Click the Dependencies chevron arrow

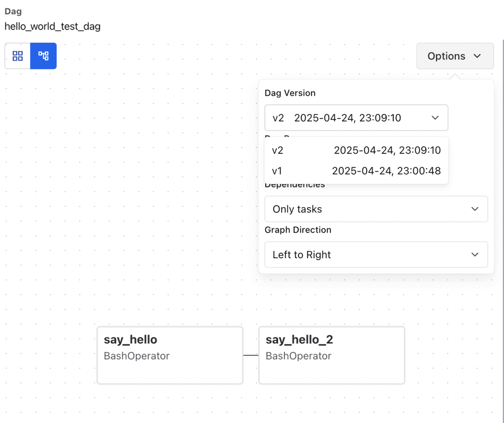[x=474, y=209]
